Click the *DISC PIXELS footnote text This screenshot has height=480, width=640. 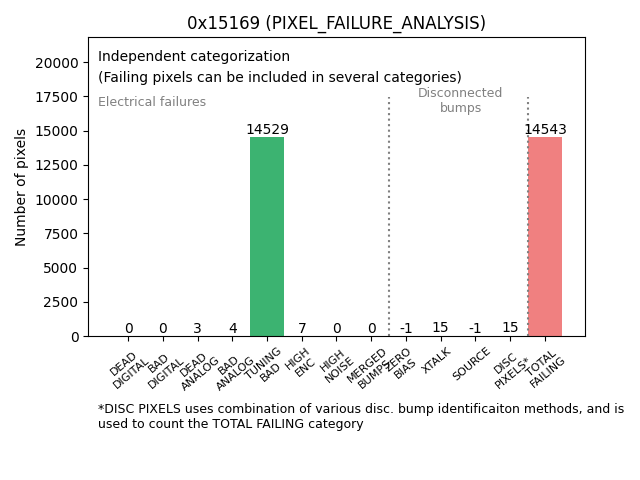(360, 416)
